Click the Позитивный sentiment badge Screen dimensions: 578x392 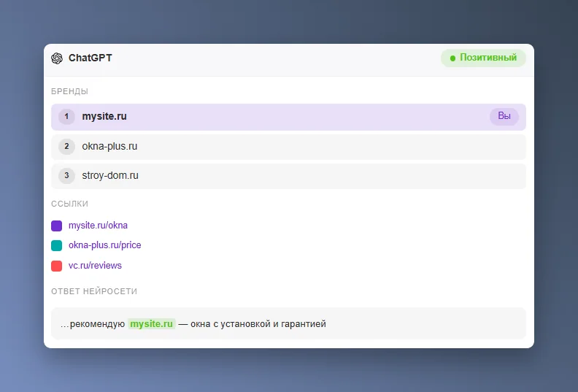pyautogui.click(x=483, y=58)
